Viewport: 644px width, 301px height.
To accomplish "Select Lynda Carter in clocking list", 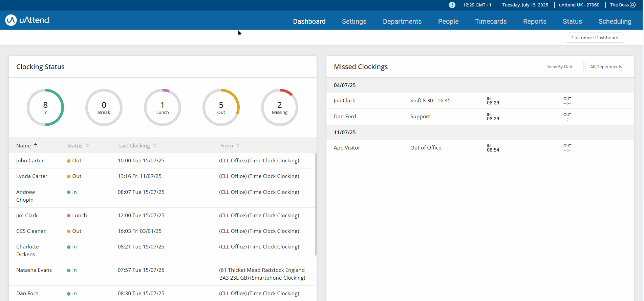I will point(32,176).
